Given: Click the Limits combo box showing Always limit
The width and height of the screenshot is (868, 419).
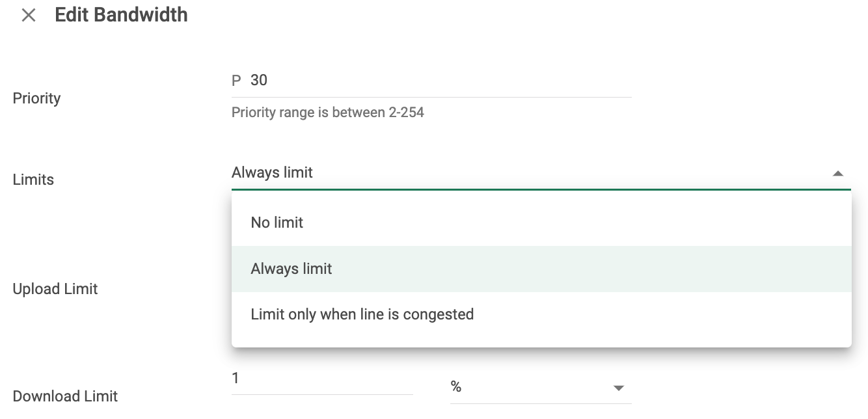Looking at the screenshot, I should (541, 172).
